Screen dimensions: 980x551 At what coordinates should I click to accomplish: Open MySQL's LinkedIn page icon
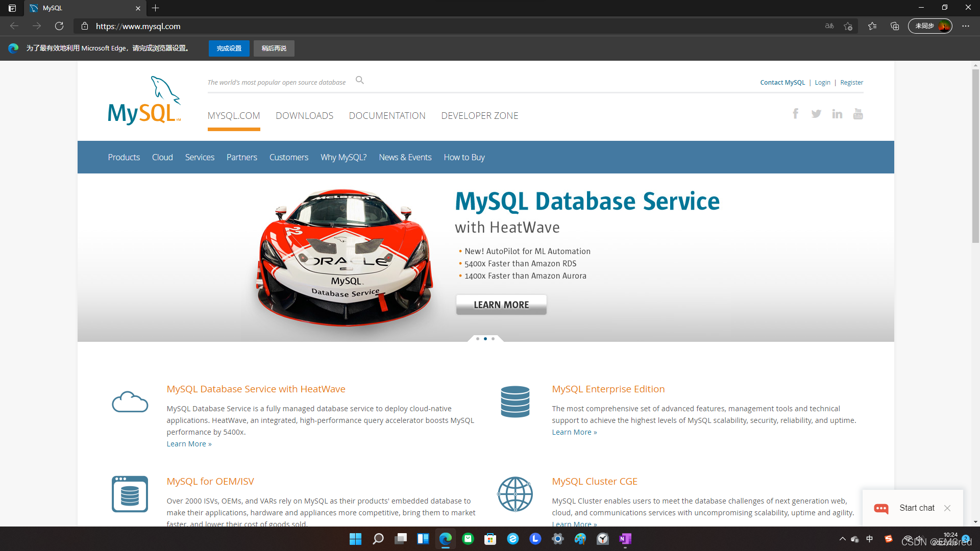coord(837,114)
